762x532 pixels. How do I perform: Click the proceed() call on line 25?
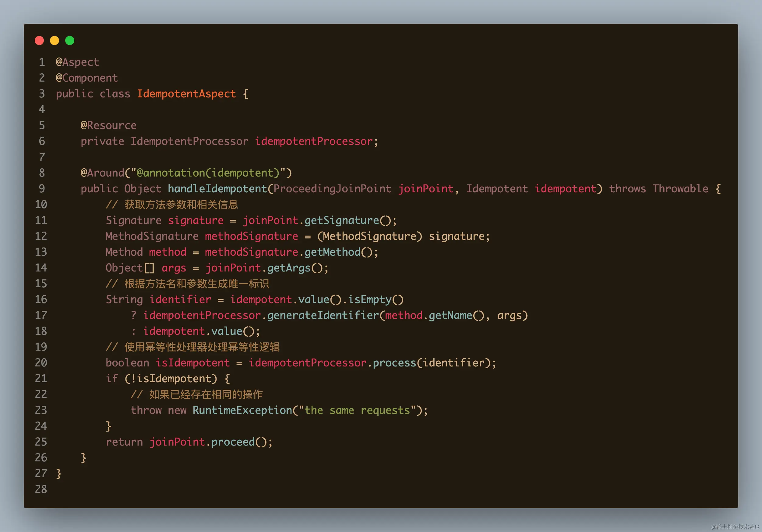239,442
